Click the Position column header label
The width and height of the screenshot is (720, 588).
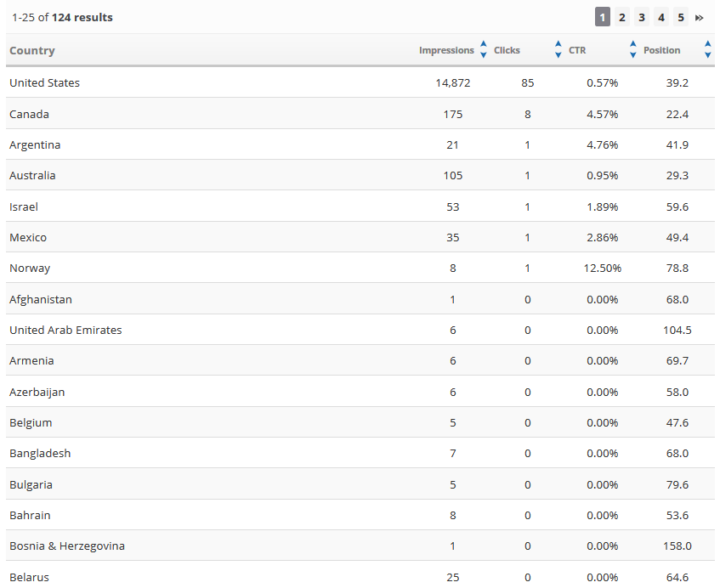662,50
